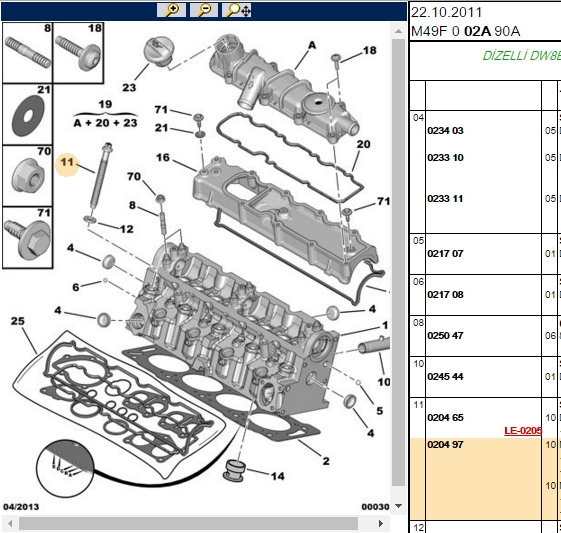
Task: Select part number 0250 47
Action: (x=445, y=336)
